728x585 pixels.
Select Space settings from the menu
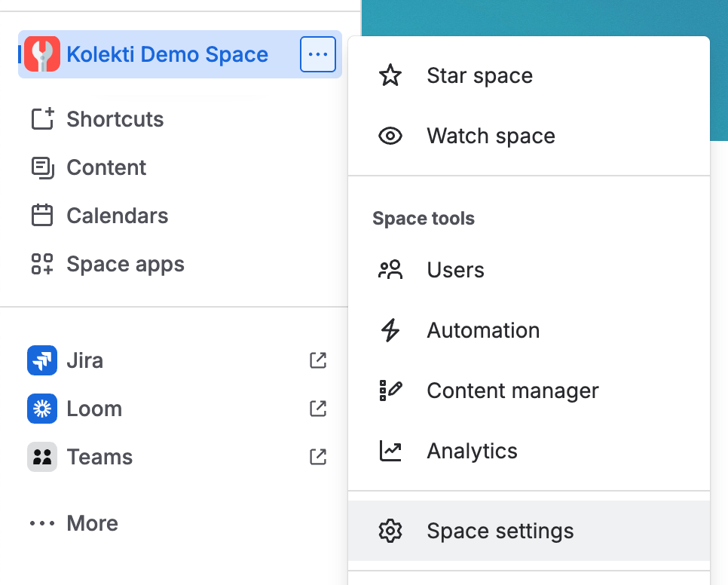(500, 531)
